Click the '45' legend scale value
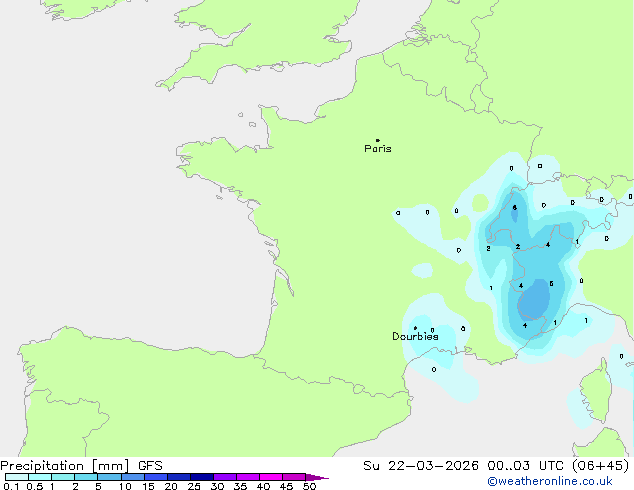 [x=286, y=486]
